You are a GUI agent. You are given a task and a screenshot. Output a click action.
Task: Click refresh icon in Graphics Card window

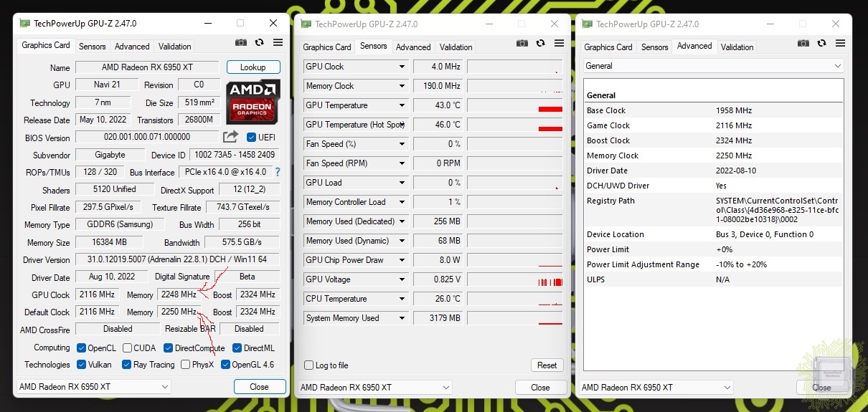pyautogui.click(x=260, y=43)
